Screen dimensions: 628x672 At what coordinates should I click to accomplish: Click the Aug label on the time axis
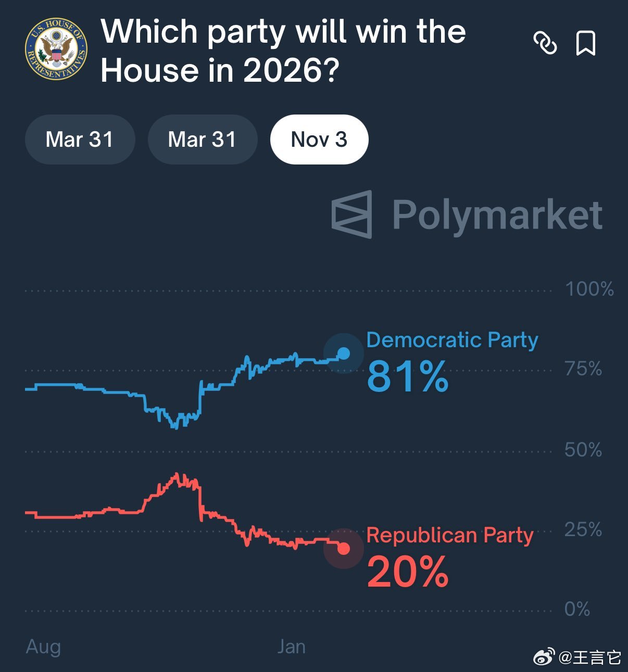coord(43,646)
